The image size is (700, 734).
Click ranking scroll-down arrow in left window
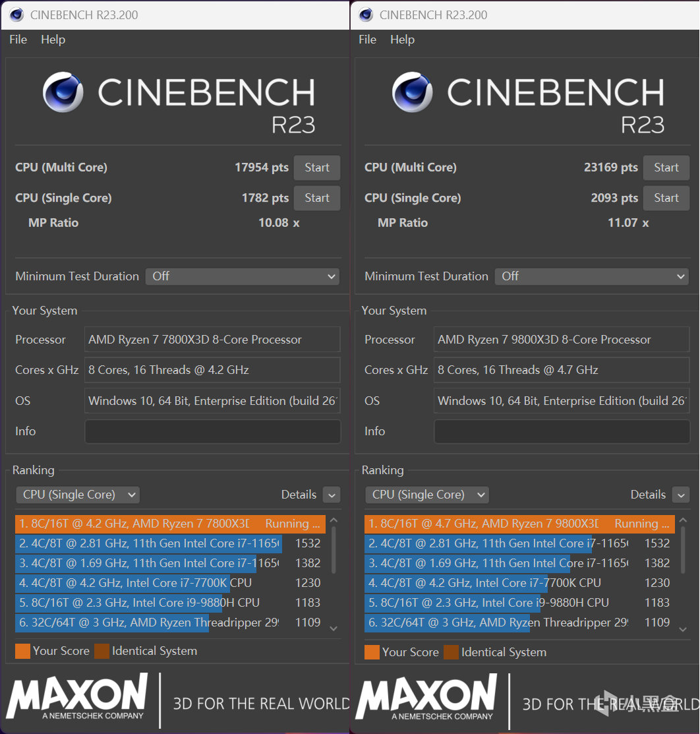pos(334,628)
